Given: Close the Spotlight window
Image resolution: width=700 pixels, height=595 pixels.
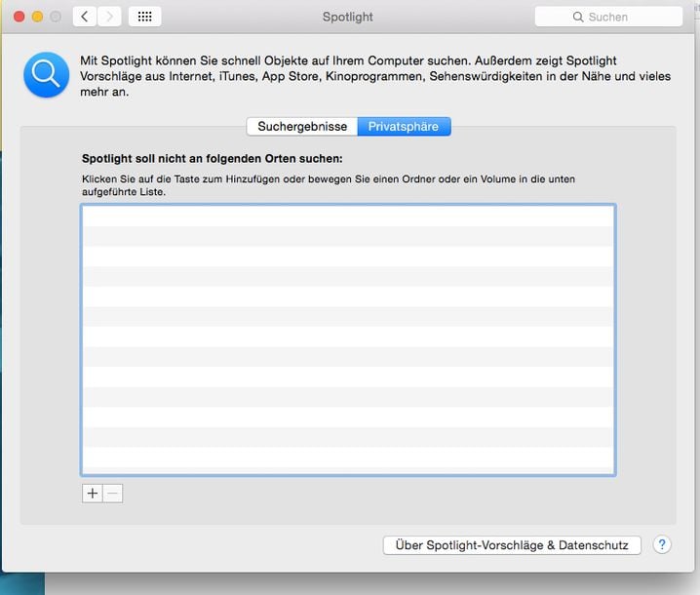Looking at the screenshot, I should 19,17.
